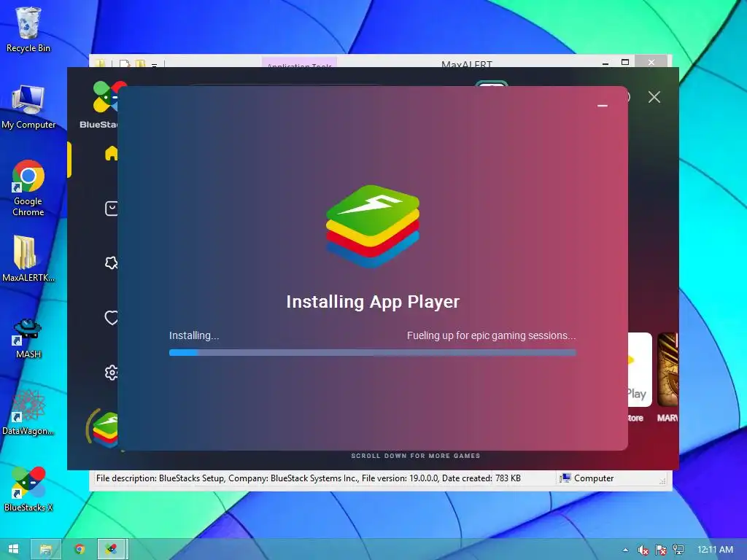747x560 pixels.
Task: Open favorites heart in BlueStacks sidebar
Action: click(111, 318)
